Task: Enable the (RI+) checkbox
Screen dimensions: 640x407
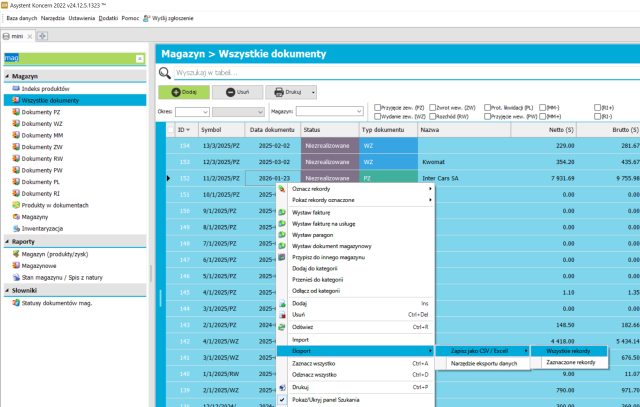Action: pyautogui.click(x=598, y=107)
